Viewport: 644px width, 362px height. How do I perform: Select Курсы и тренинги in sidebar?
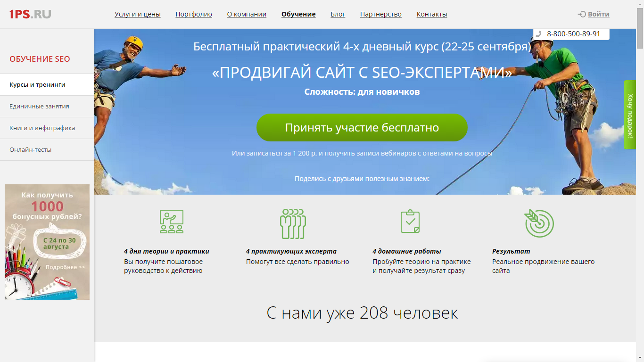(x=47, y=85)
